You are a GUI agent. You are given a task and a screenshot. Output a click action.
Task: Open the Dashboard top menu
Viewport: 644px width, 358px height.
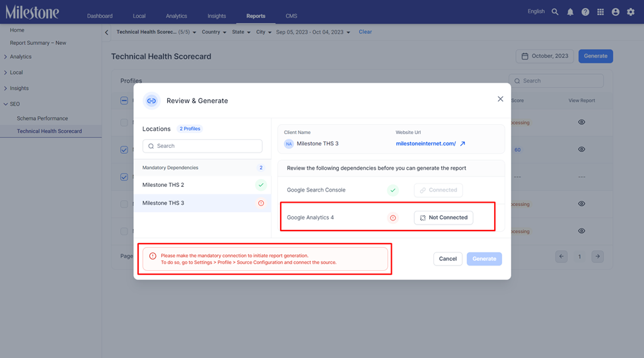(100, 16)
